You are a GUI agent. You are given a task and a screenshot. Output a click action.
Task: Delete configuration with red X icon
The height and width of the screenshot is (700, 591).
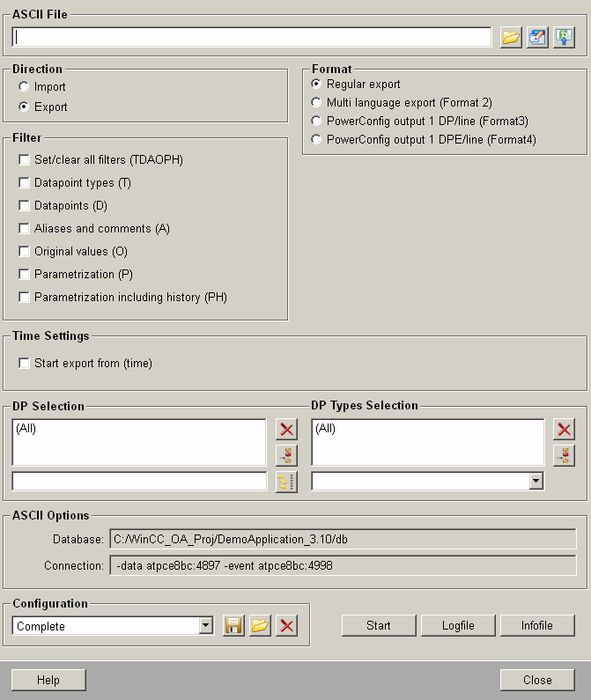286,625
